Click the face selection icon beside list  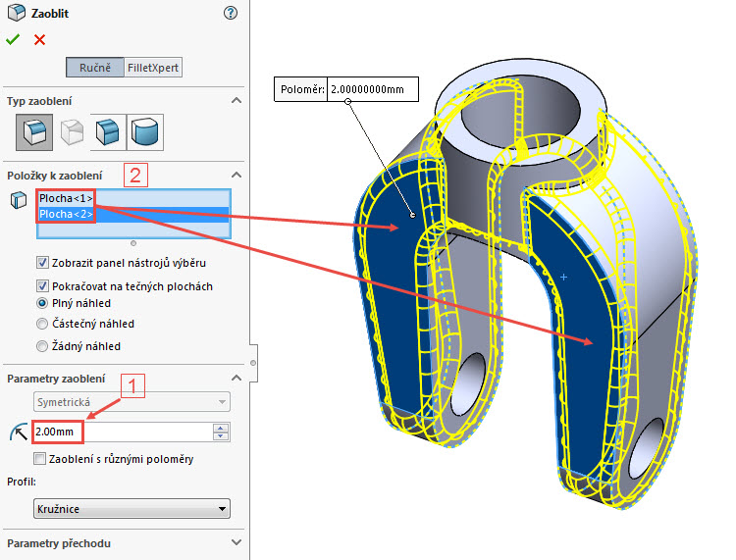click(x=19, y=200)
